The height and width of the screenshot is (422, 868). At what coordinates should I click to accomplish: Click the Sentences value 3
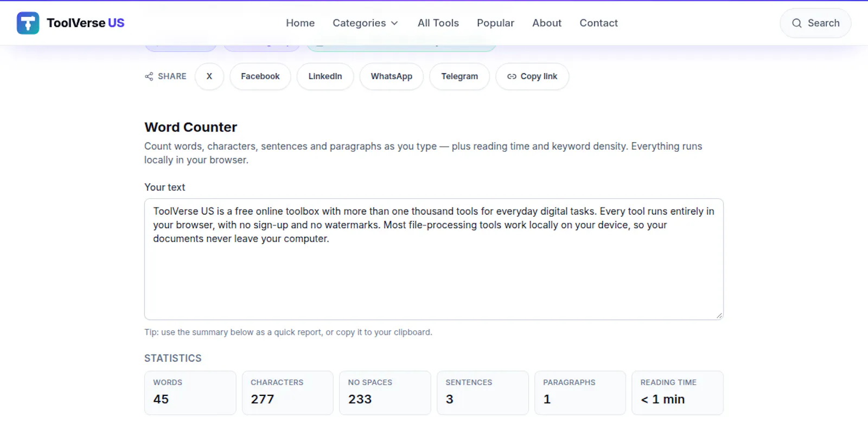(449, 399)
